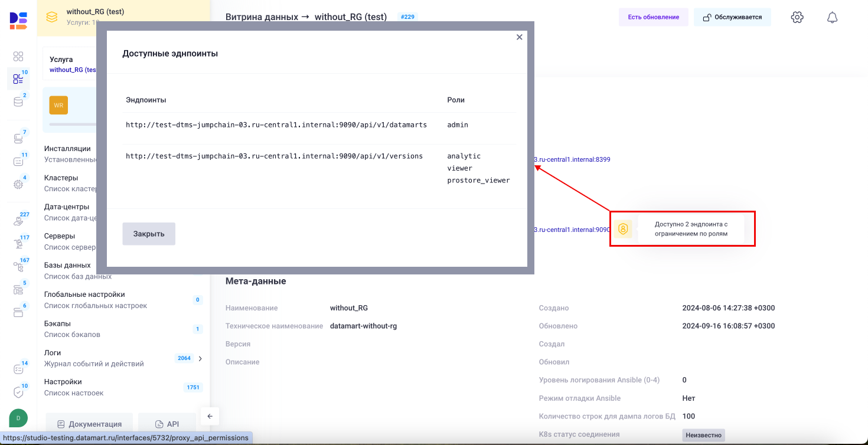The width and height of the screenshot is (868, 445).
Task: Expand the Логи entry chevron
Action: (200, 358)
